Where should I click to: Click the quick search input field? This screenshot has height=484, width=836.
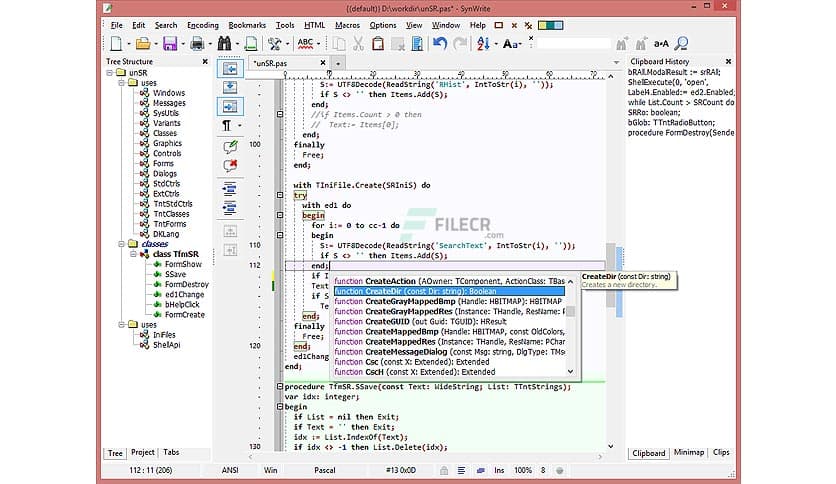coord(573,44)
